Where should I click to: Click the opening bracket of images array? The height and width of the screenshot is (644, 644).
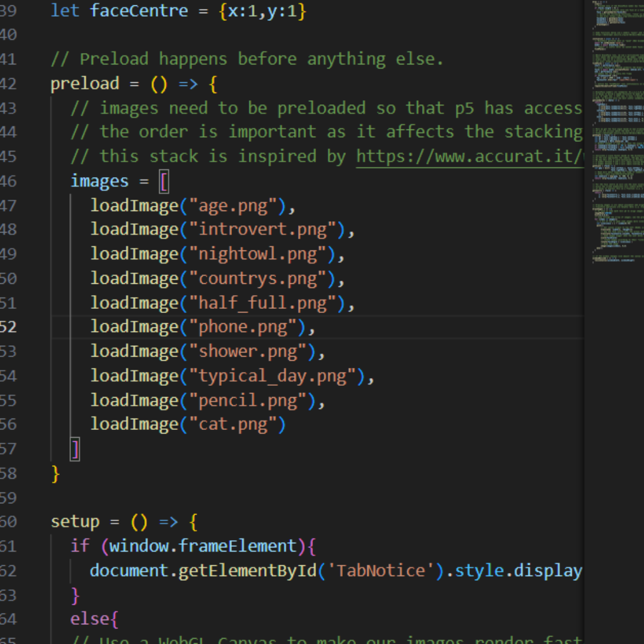point(164,181)
